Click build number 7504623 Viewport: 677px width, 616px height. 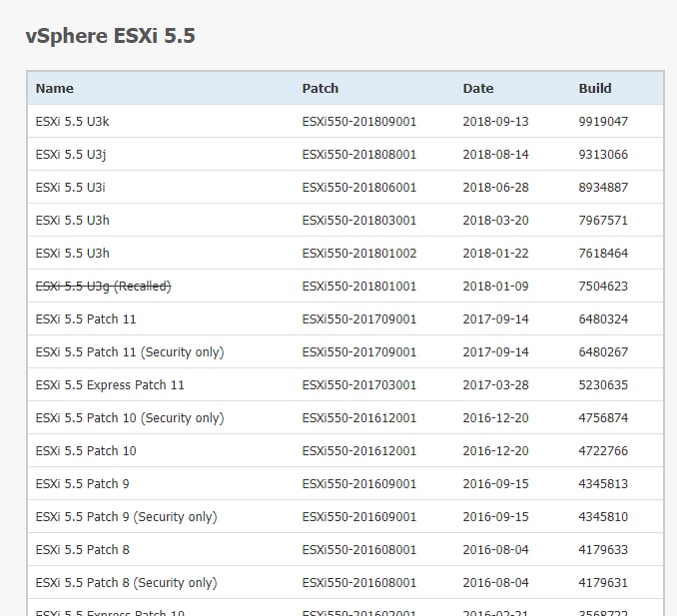603,287
